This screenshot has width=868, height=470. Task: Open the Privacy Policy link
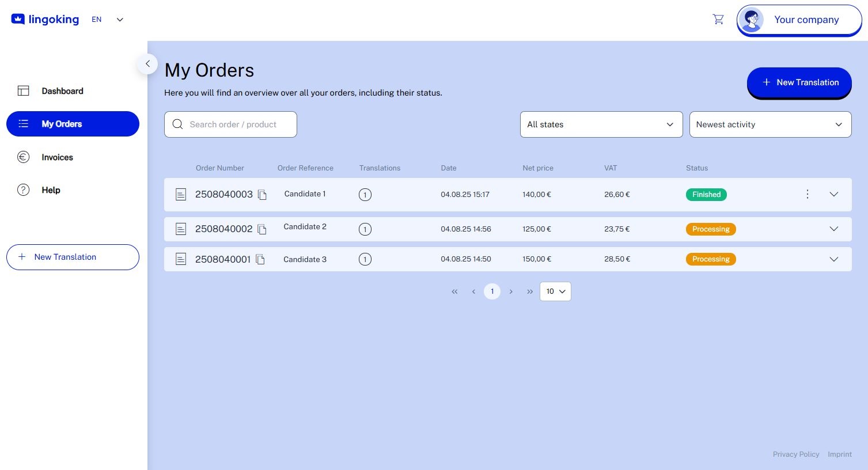[x=795, y=454]
